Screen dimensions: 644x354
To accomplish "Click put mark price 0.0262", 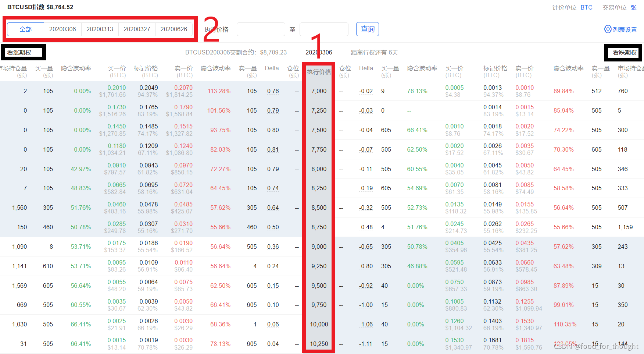I will pyautogui.click(x=493, y=224).
